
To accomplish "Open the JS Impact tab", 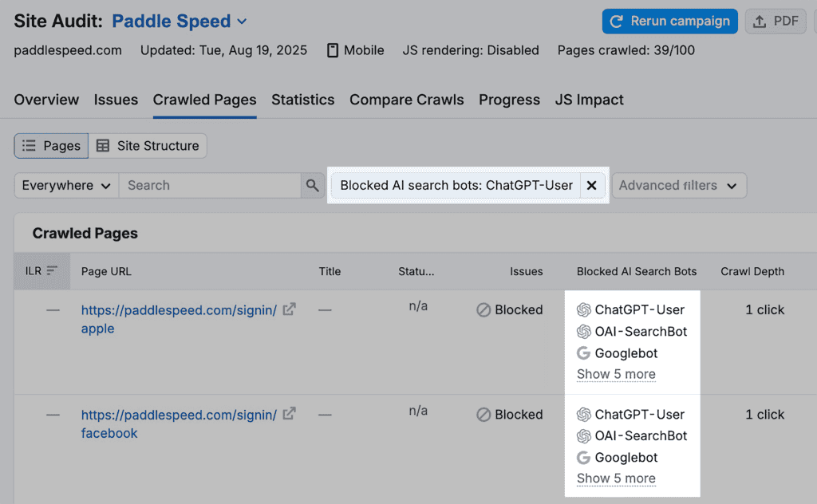I will [x=589, y=100].
